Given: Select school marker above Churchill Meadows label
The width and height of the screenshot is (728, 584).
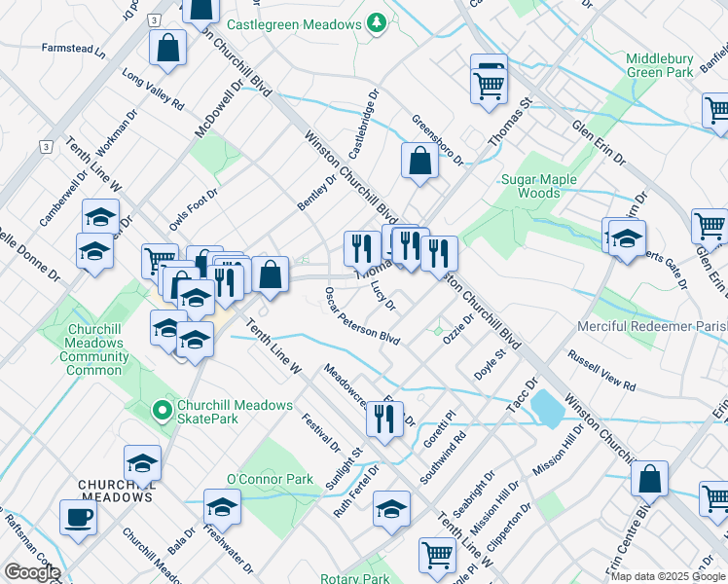Looking at the screenshot, I should [142, 465].
